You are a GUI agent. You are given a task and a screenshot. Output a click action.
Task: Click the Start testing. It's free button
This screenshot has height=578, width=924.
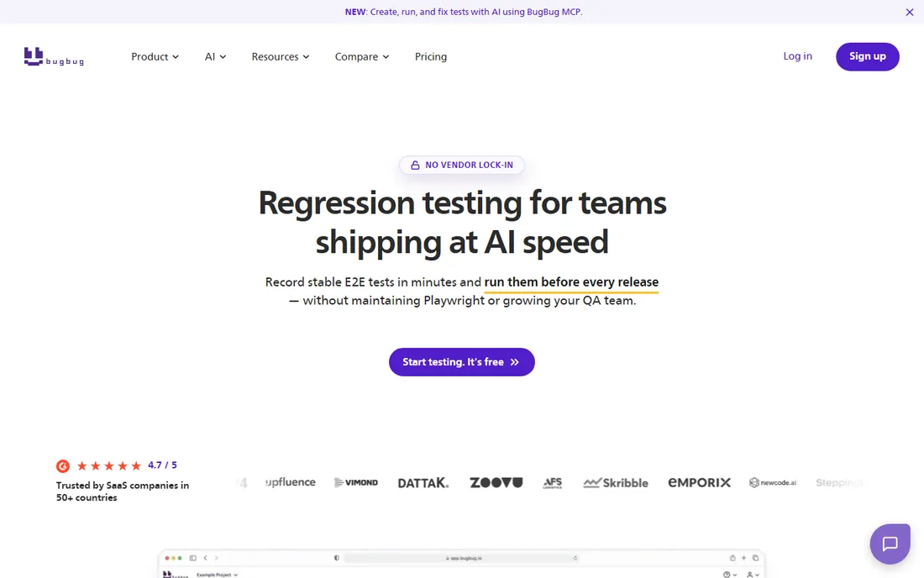point(461,362)
